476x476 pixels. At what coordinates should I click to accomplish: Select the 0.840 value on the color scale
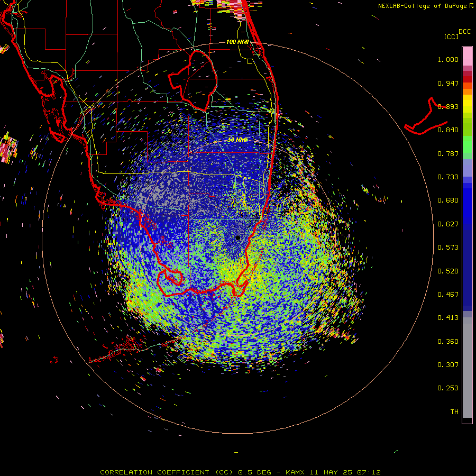(448, 130)
